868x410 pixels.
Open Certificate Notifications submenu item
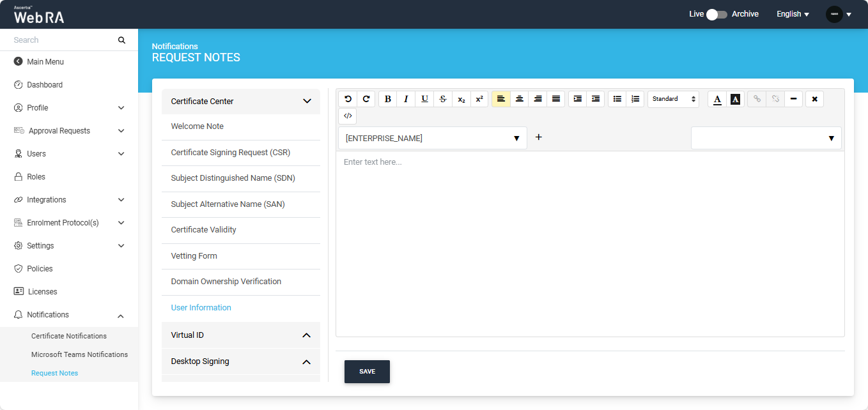(69, 336)
